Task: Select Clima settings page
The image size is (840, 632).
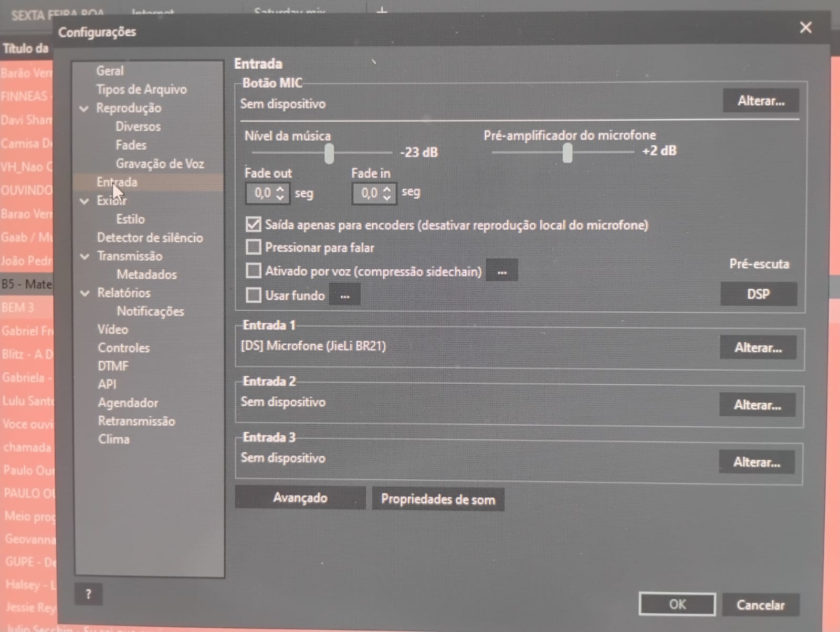Action: point(113,439)
